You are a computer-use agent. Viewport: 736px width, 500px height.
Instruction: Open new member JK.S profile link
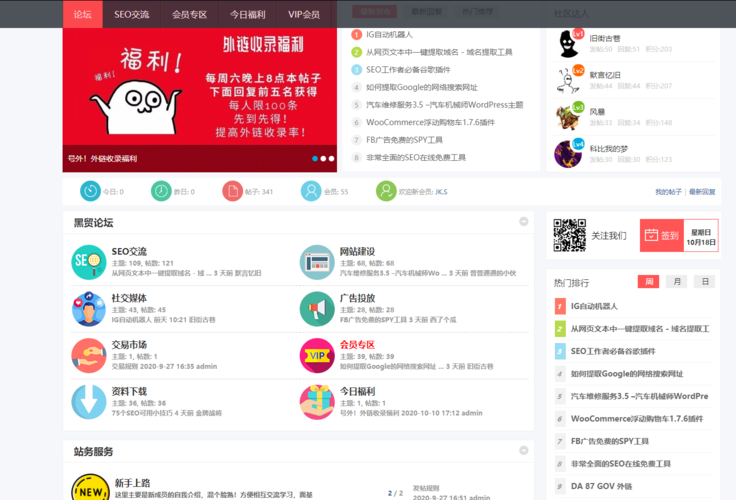click(x=441, y=192)
